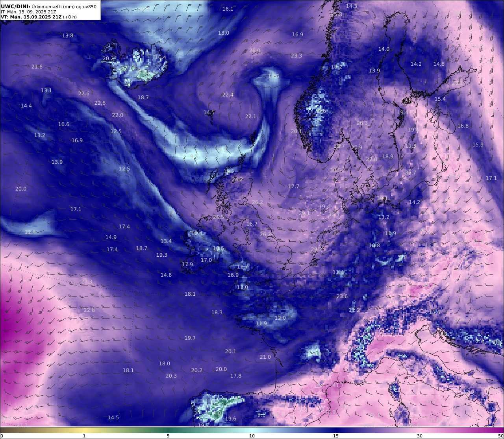The height and width of the screenshot is (439, 504).
Task: Click the map value 14.3
Action: [x=352, y=6]
